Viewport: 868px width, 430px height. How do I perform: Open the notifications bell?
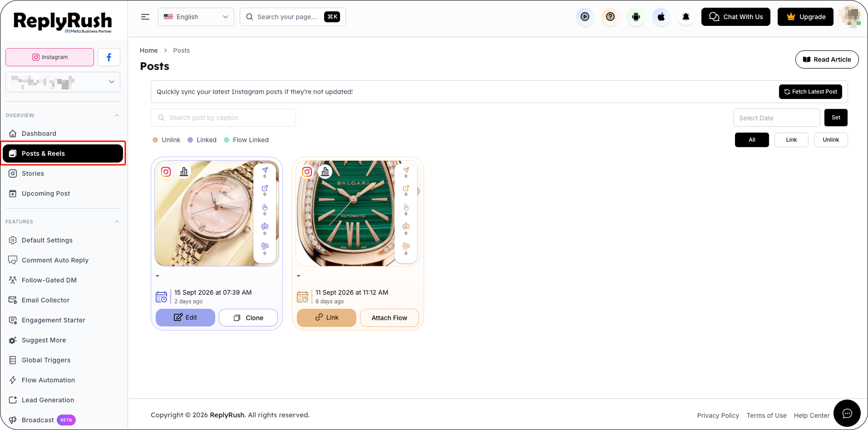tap(686, 17)
